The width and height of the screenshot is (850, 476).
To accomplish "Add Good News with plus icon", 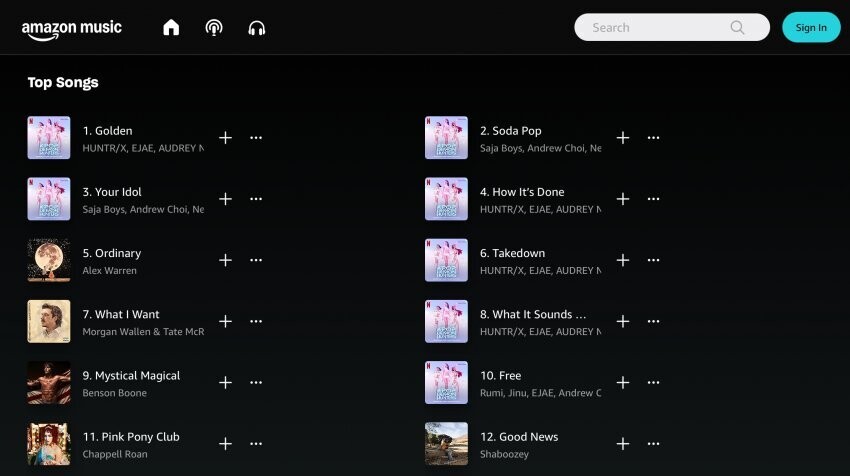I will click(x=623, y=444).
